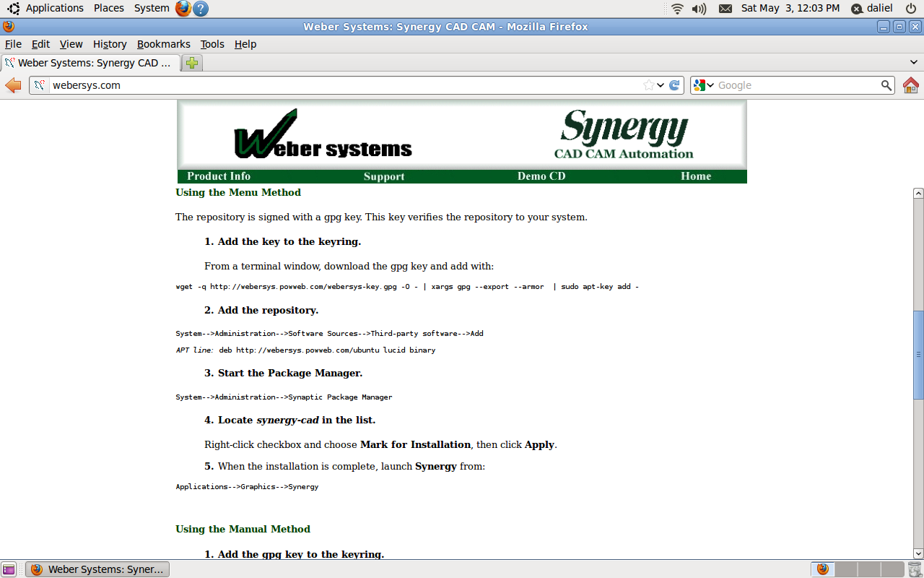Click the vertical scrollbar thumb
The height and width of the screenshot is (578, 924).
click(918, 354)
